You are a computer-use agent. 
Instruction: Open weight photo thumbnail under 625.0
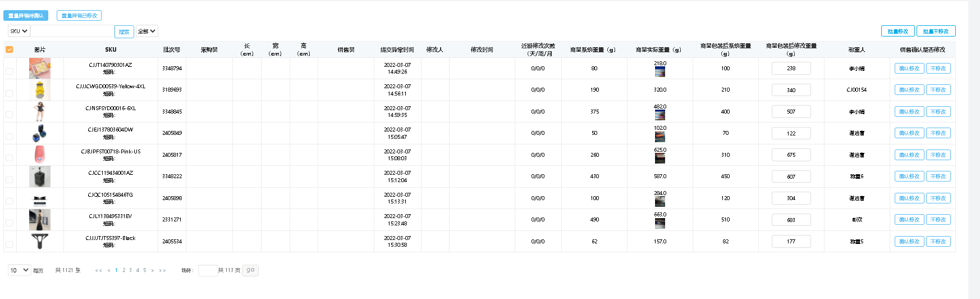tap(660, 158)
